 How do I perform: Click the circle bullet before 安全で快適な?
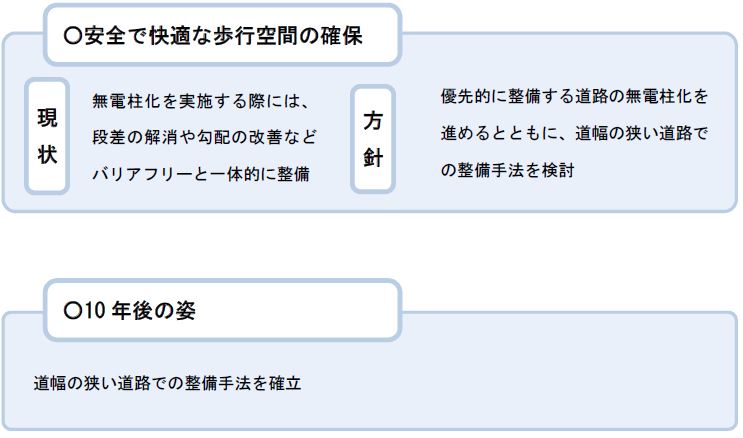point(73,36)
